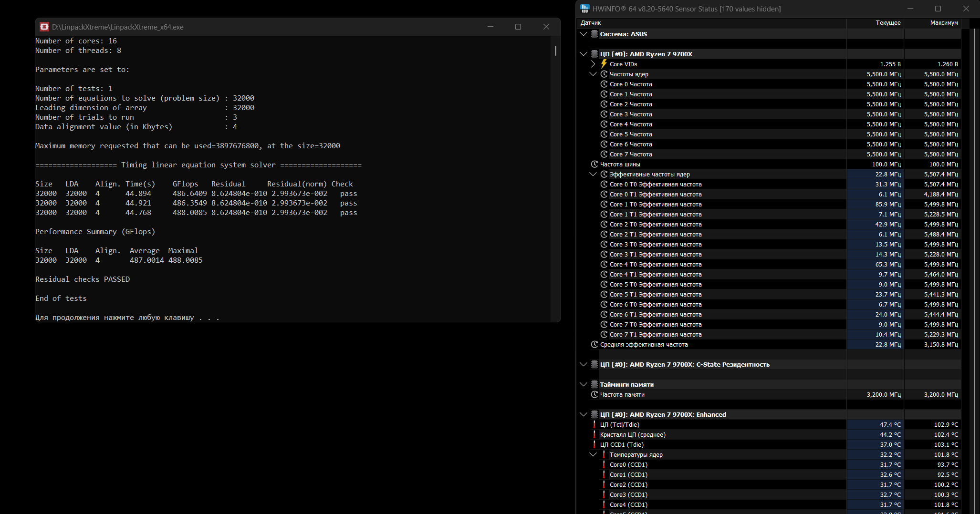This screenshot has width=980, height=514.
Task: Click Частота памяти current value 3,200.0 МГц
Action: tap(884, 394)
